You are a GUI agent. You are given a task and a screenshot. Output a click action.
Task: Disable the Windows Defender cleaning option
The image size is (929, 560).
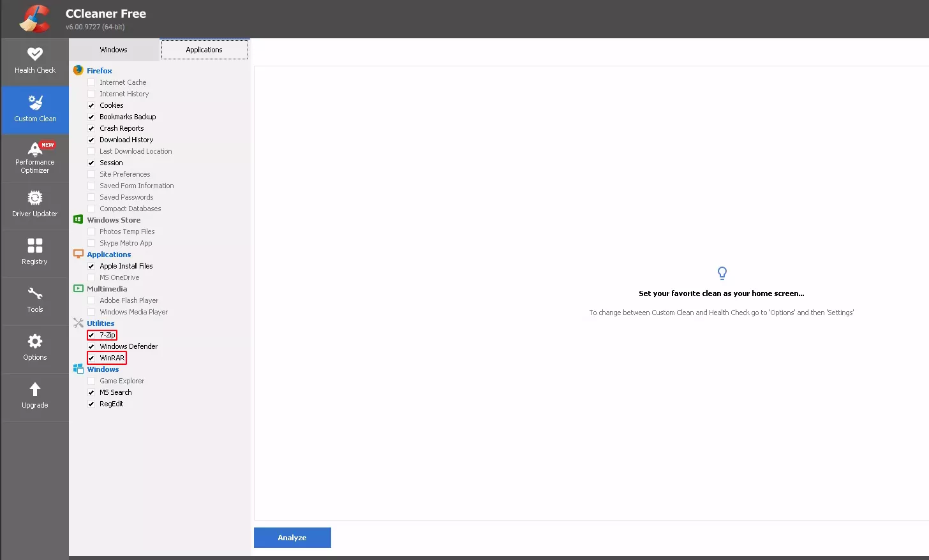(91, 346)
